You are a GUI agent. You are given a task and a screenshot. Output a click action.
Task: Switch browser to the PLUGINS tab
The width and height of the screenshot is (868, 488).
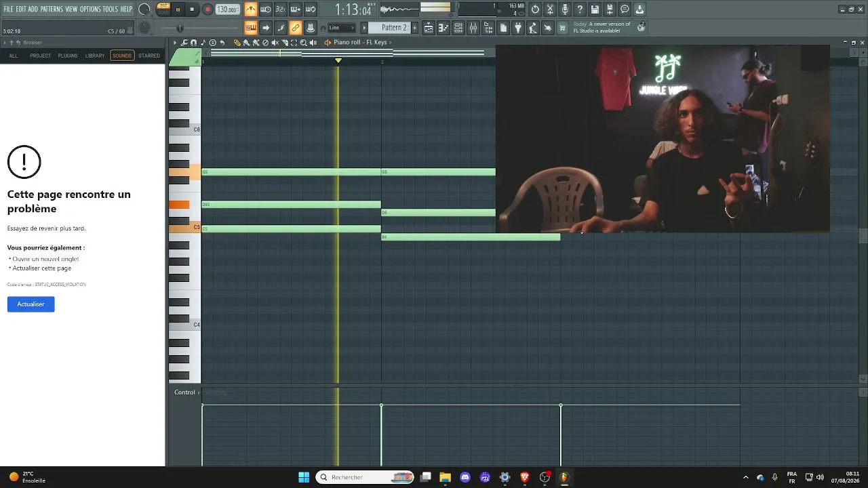[x=68, y=56]
